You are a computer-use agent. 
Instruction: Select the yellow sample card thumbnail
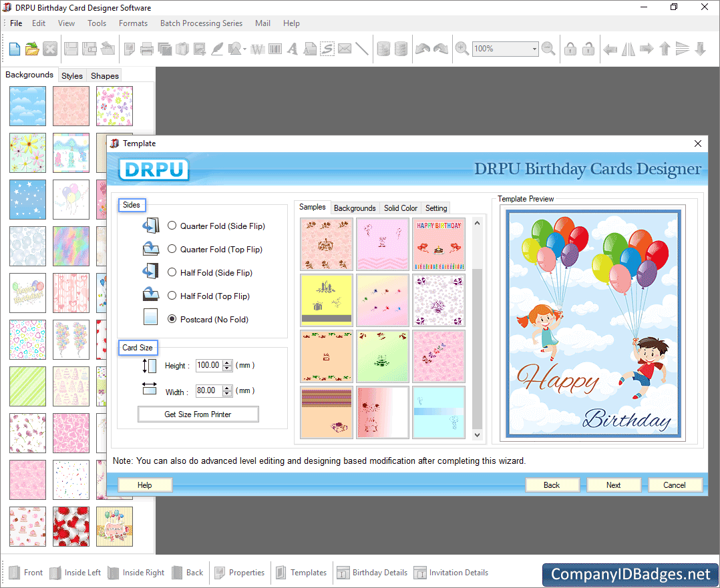(327, 300)
